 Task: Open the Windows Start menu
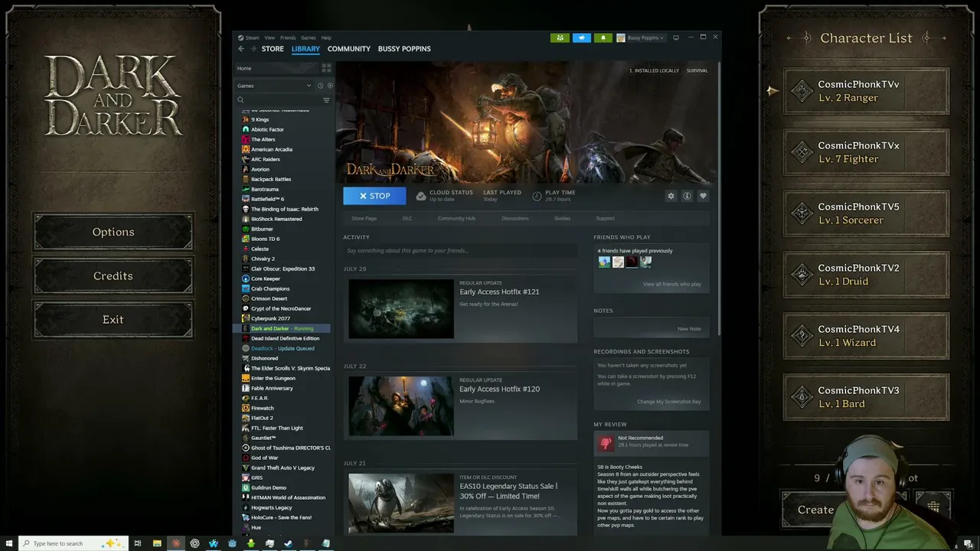(x=8, y=543)
